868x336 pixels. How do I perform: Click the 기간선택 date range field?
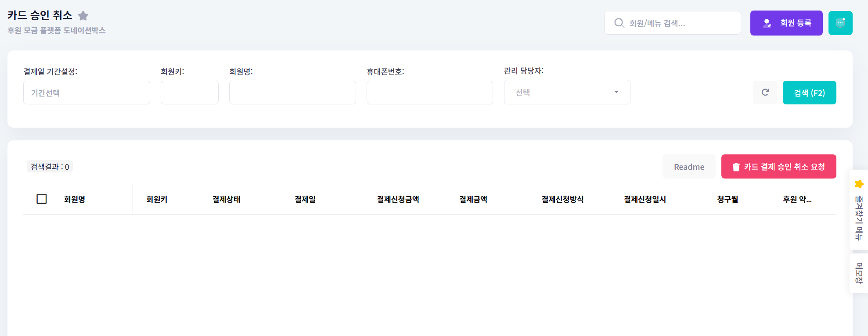pyautogui.click(x=86, y=93)
